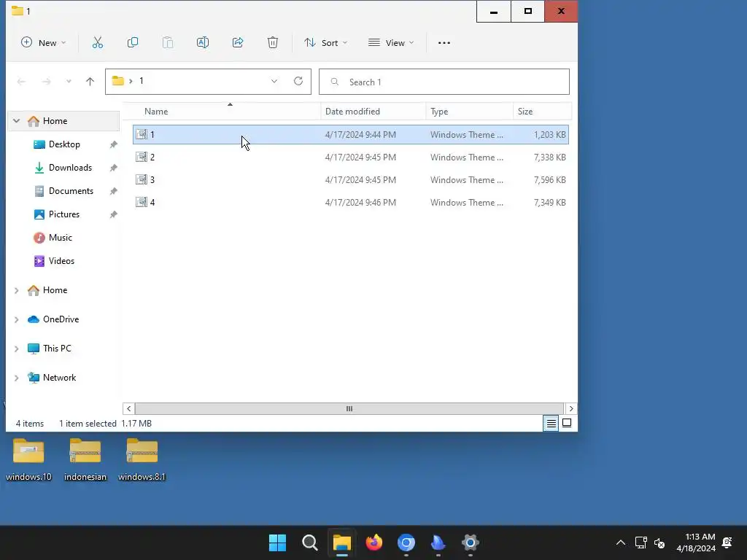Sort by Type column header
The width and height of the screenshot is (747, 560).
point(469,112)
